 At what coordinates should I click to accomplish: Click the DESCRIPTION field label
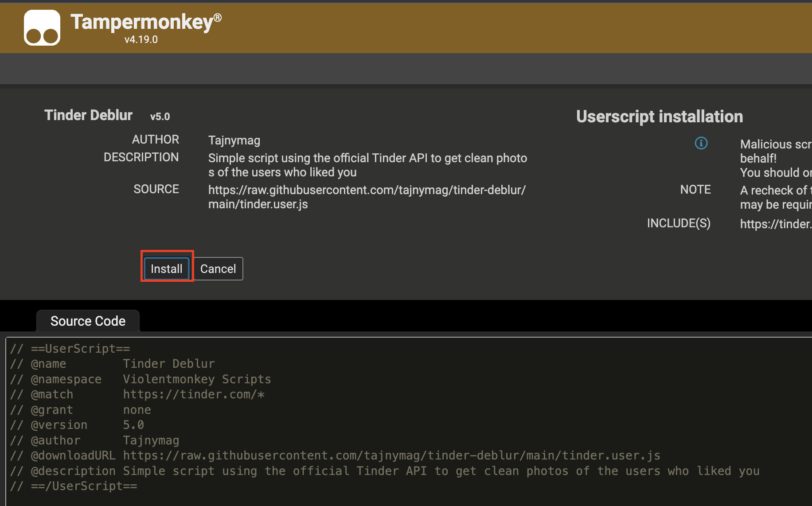pyautogui.click(x=141, y=157)
